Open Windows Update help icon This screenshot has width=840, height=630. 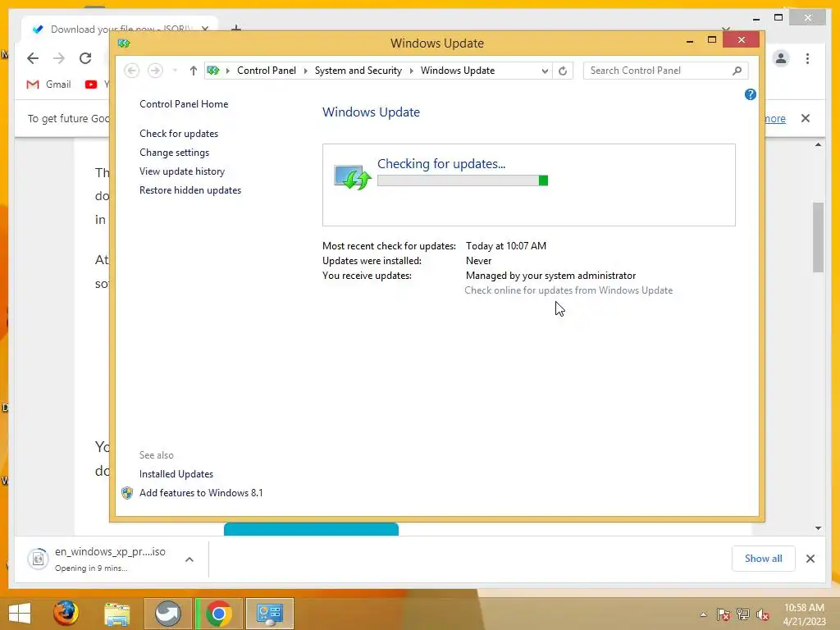(750, 94)
